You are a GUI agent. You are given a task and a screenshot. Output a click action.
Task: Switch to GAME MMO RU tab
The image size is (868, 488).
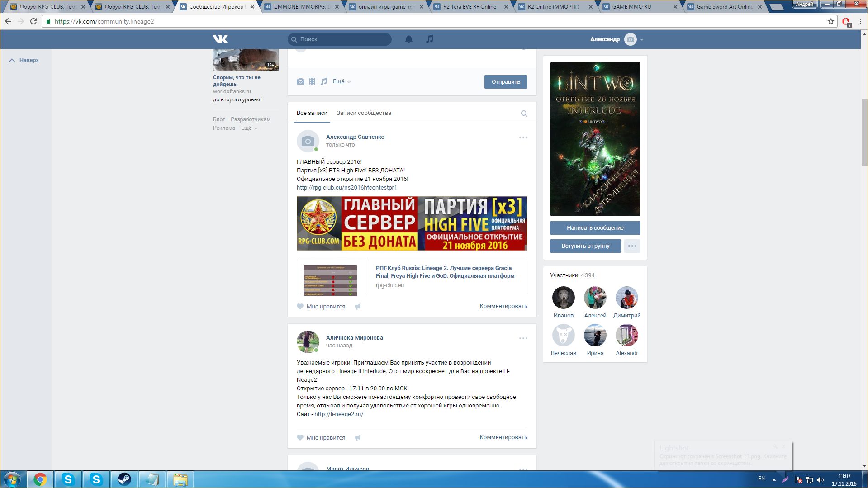tap(640, 7)
